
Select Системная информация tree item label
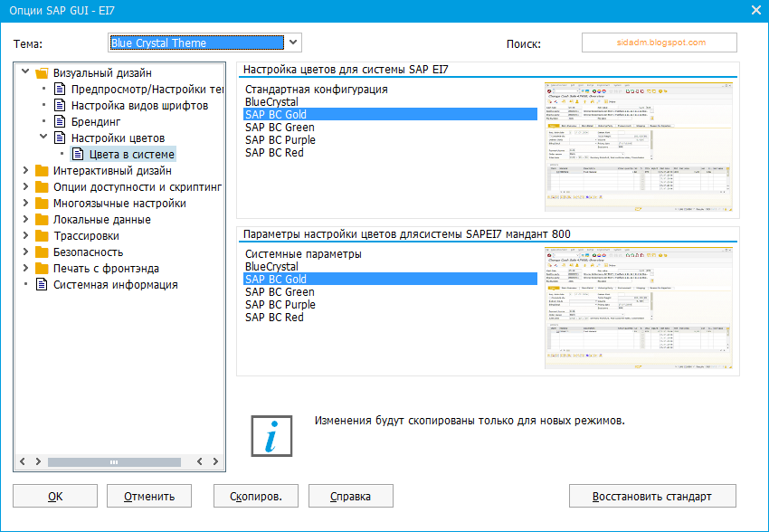[x=115, y=284]
